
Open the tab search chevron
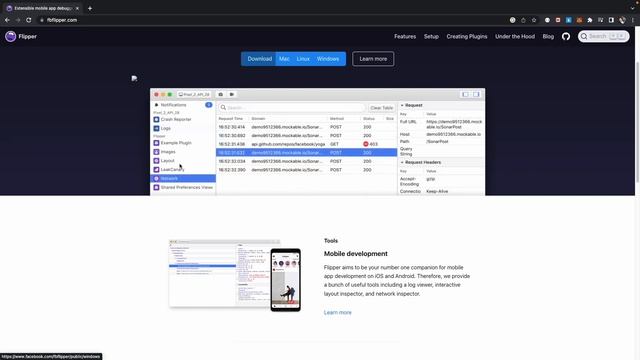632,8
